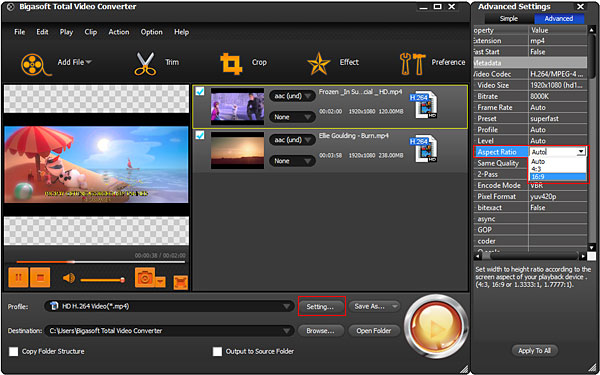This screenshot has height=375, width=600.
Task: Select Auto in Aspect Ratio list
Action: [x=558, y=161]
